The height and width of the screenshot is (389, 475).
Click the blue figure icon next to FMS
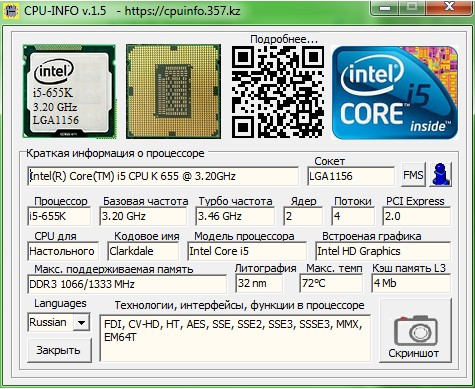click(440, 174)
